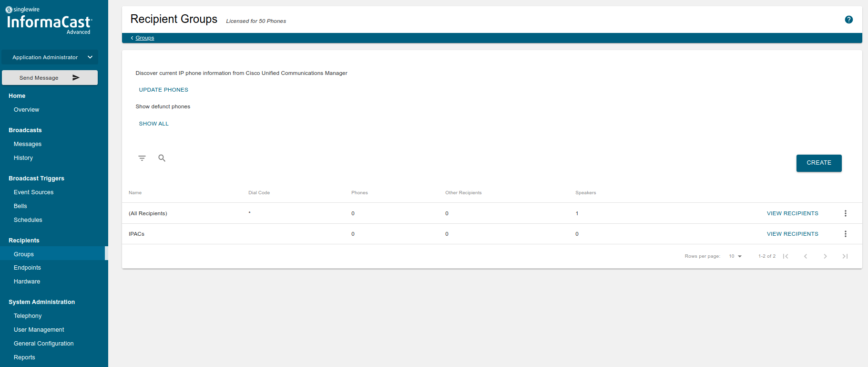Image resolution: width=868 pixels, height=367 pixels.
Task: Go to the next page arrow
Action: point(825,256)
